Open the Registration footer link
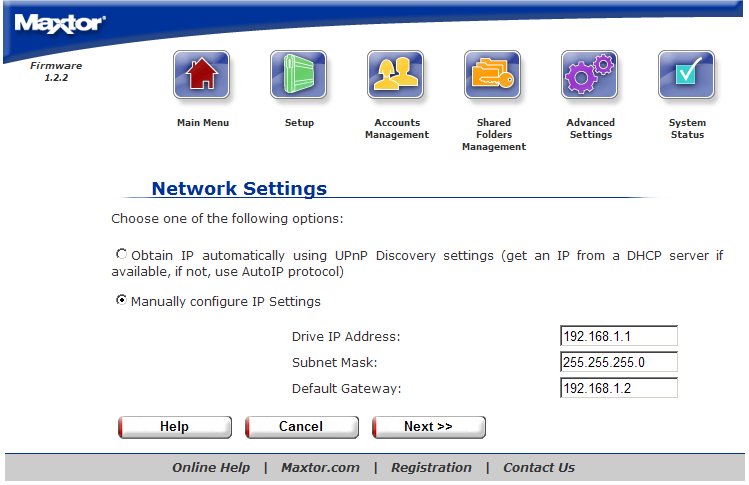 click(x=431, y=467)
